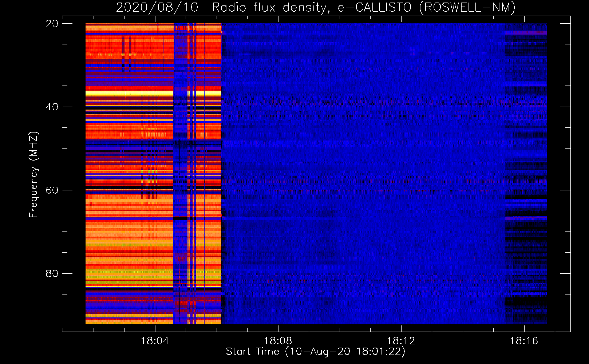Click the time tick label '18:08'

pyautogui.click(x=278, y=341)
